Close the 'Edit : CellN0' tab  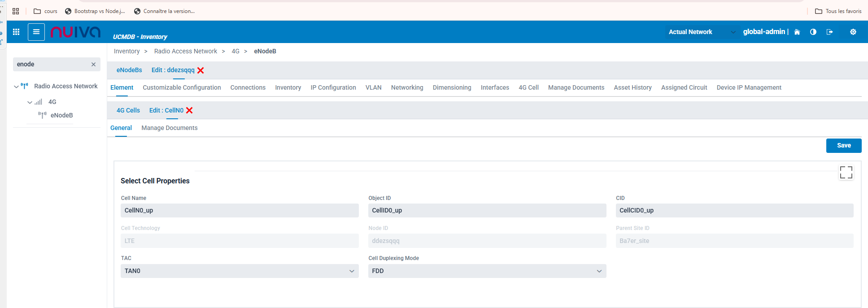[x=189, y=111]
